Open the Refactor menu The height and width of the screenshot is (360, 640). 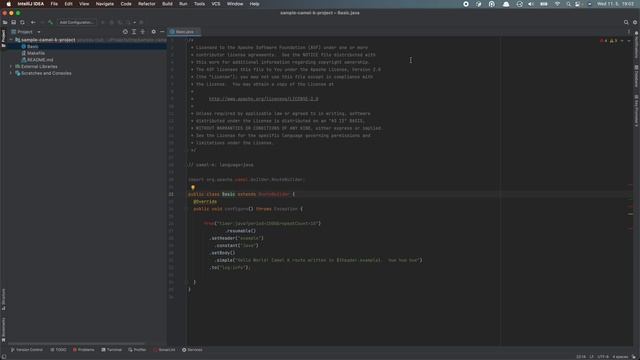click(147, 4)
